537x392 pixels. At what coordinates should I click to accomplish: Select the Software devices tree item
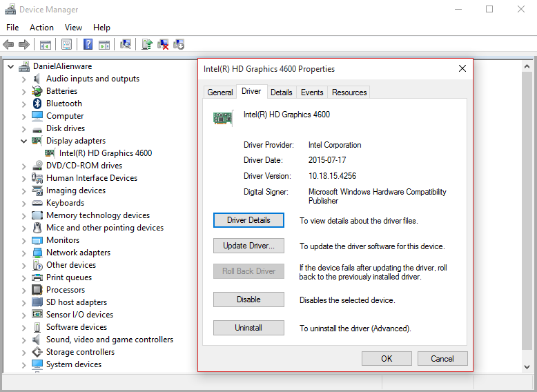coord(77,327)
